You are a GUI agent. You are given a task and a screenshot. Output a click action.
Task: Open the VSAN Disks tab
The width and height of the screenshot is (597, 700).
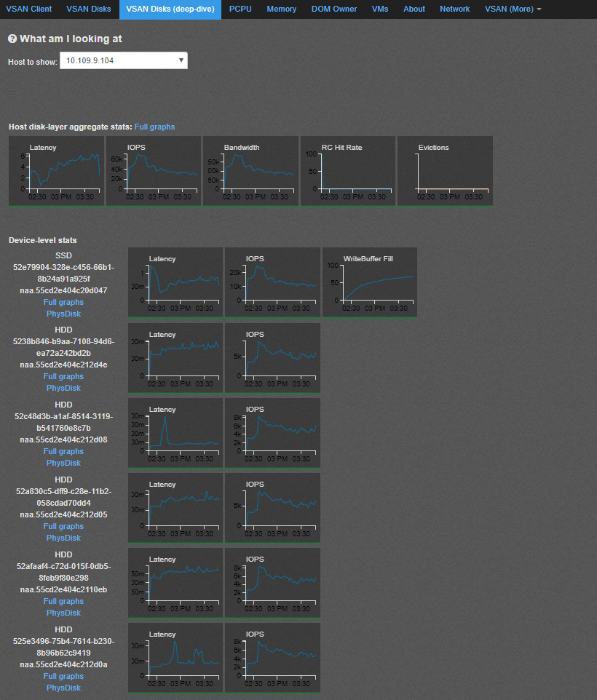coord(89,9)
